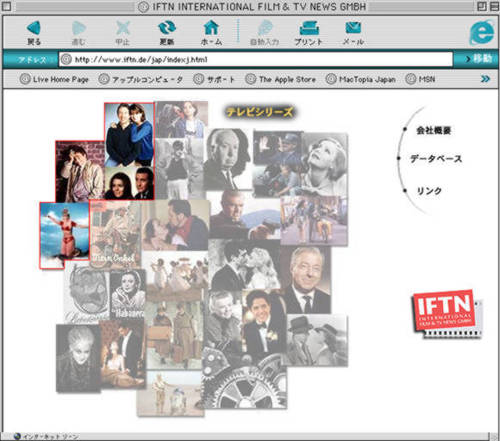Click color photo of couple in blue sweaters
Viewport: 500px width, 441px height.
click(129, 135)
